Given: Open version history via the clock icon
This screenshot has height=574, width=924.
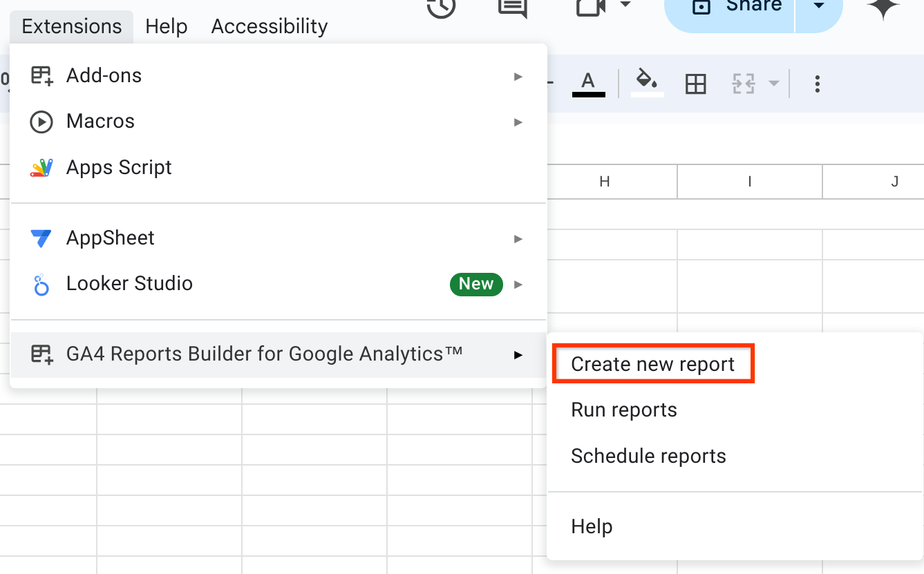Looking at the screenshot, I should (x=441, y=8).
